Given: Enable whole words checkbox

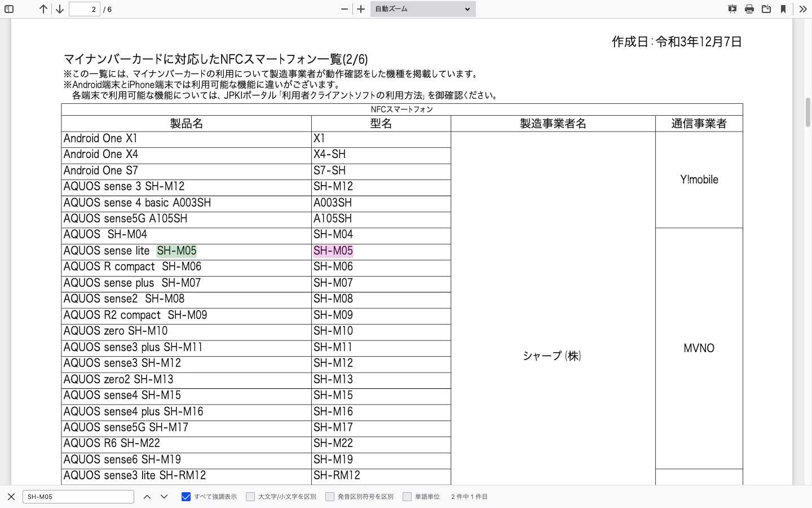Looking at the screenshot, I should click(407, 497).
